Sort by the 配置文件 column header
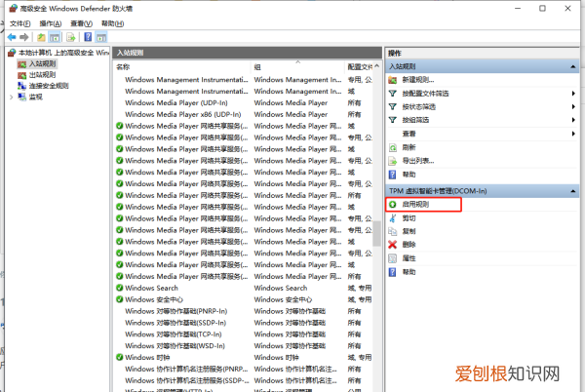 359,67
